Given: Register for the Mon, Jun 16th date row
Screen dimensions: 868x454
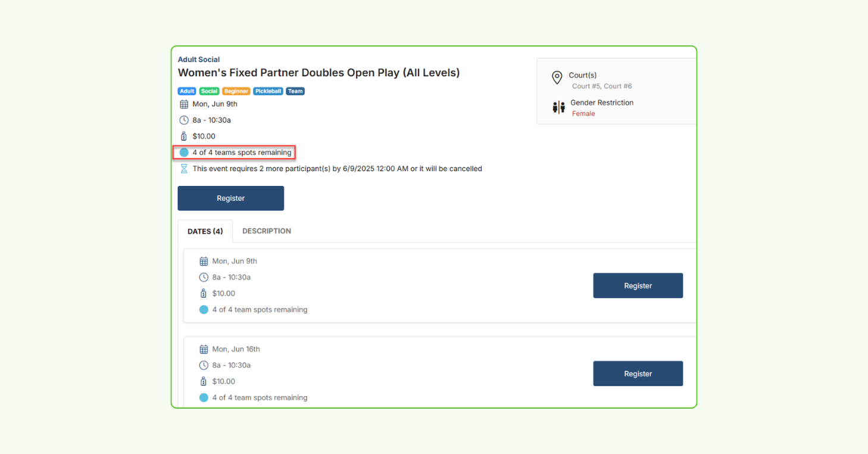Looking at the screenshot, I should [x=638, y=374].
